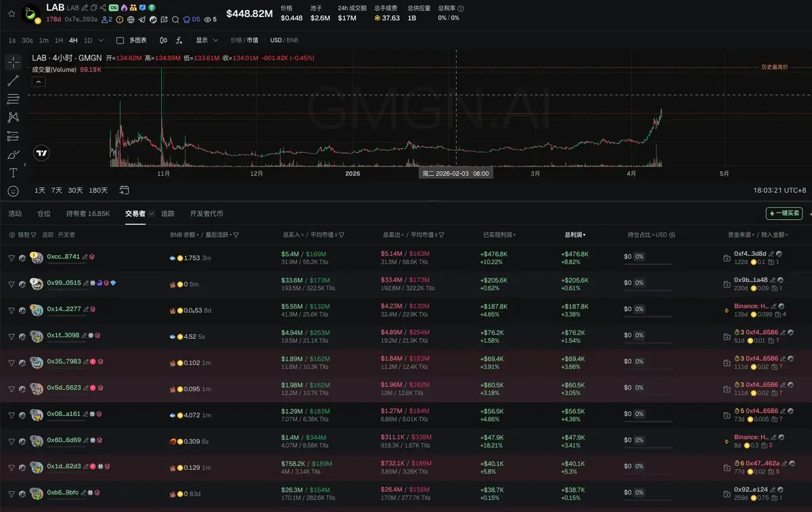Switch the chart to 价格 price mode
Screen dimensions: 812x512
[236, 41]
